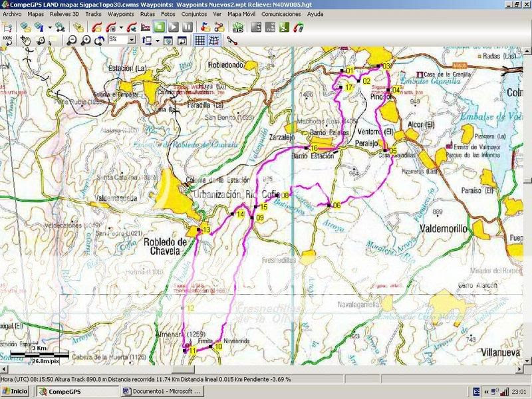The width and height of the screenshot is (532, 399).
Task: Open the Ayuda menu
Action: (x=315, y=14)
